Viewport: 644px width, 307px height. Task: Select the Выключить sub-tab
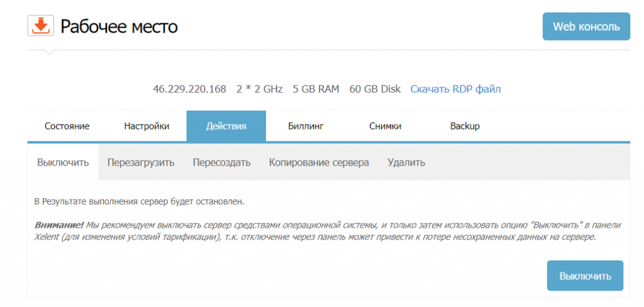pyautogui.click(x=64, y=162)
